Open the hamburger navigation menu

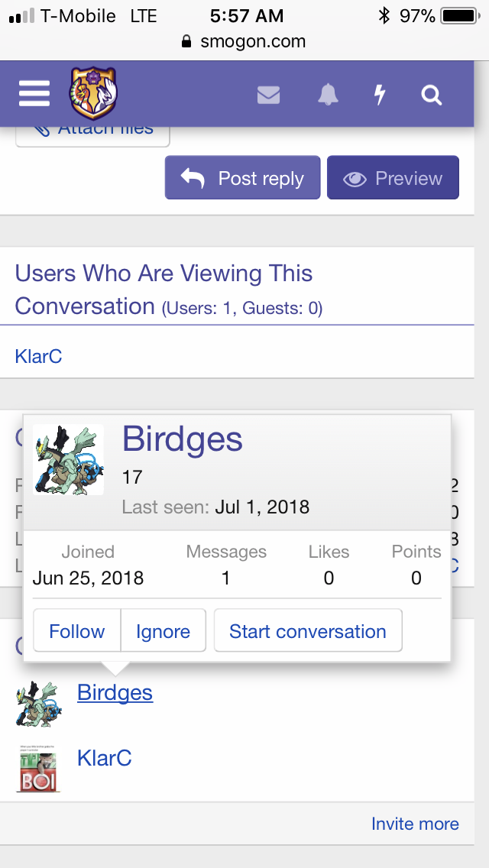34,93
